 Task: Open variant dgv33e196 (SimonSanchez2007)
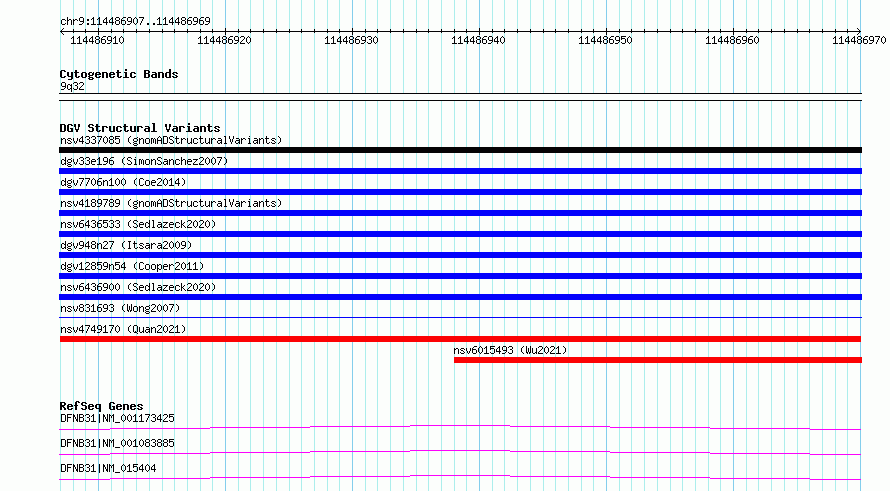[144, 161]
